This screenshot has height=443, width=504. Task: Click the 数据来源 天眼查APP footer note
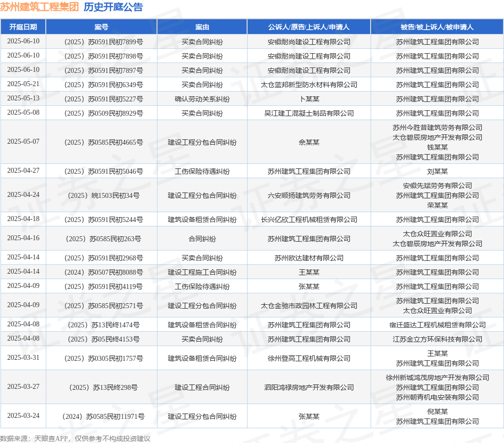[x=75, y=439]
